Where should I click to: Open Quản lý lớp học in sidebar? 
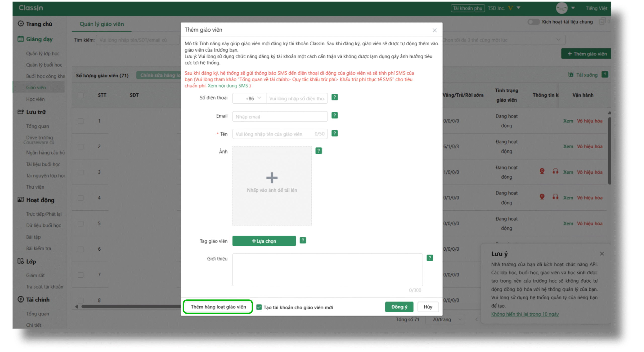(43, 53)
